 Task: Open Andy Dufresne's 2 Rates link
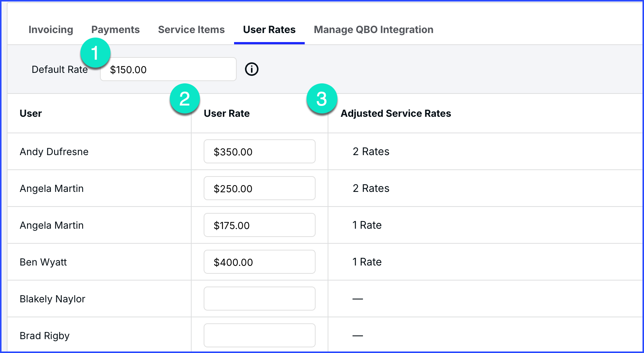(371, 152)
